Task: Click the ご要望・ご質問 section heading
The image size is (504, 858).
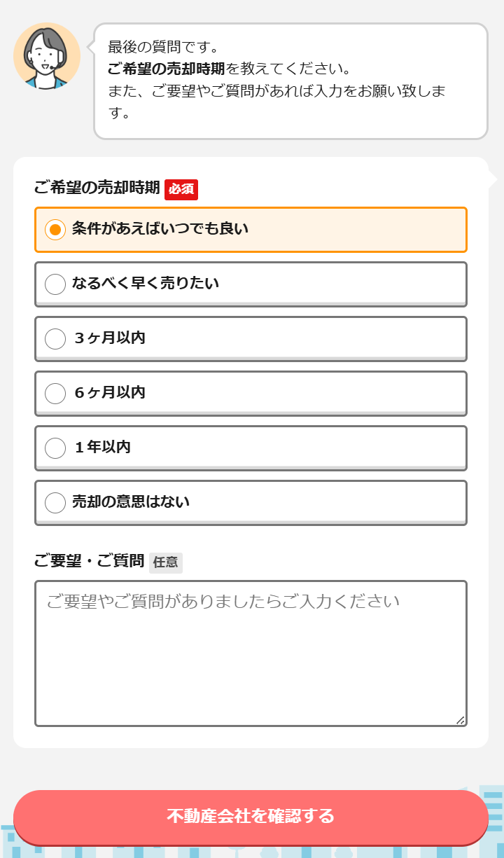Action: pos(89,561)
